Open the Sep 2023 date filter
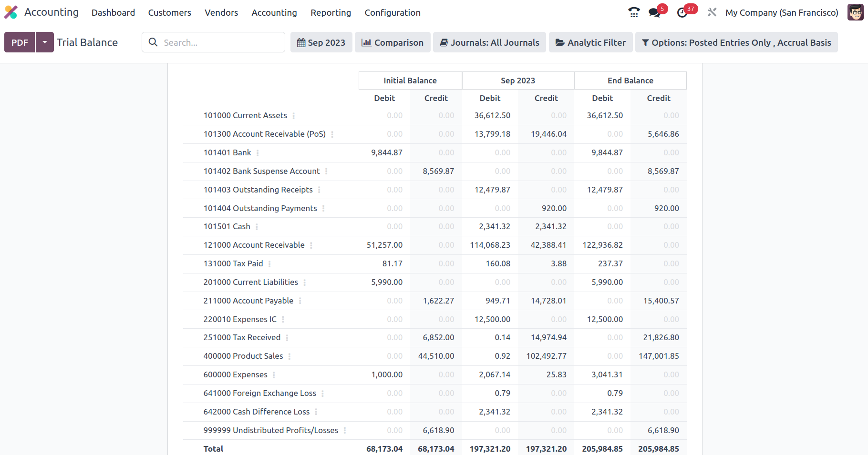Image resolution: width=868 pixels, height=455 pixels. [x=321, y=42]
